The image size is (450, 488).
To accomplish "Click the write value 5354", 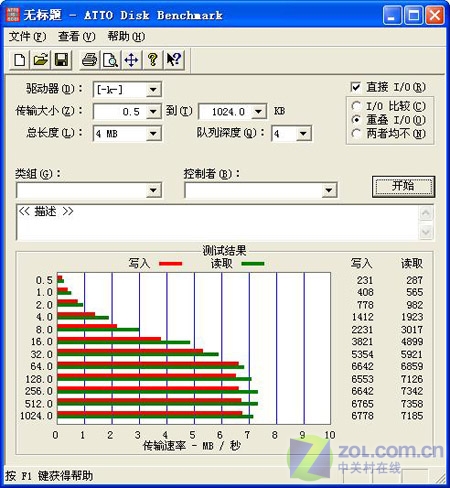I will click(363, 354).
